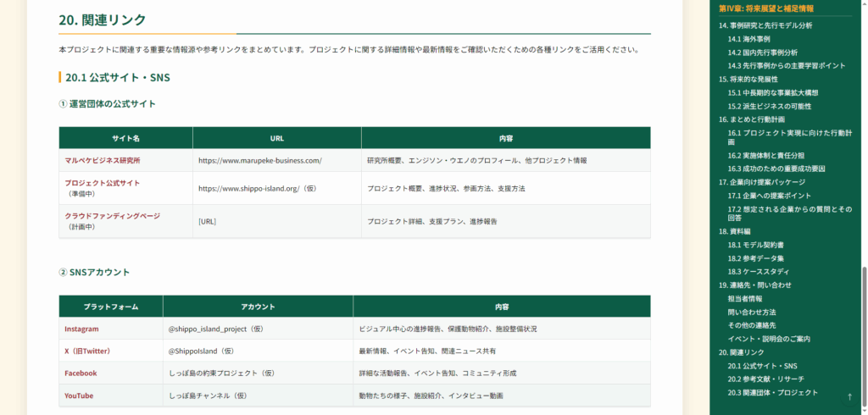
Task: Jump to 20.2 参考文献・リサーチ
Action: 765,379
